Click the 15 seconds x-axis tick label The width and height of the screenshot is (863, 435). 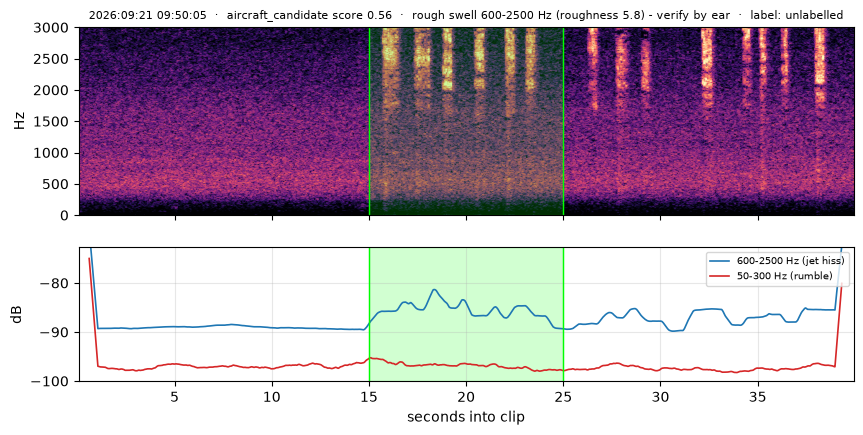(369, 396)
